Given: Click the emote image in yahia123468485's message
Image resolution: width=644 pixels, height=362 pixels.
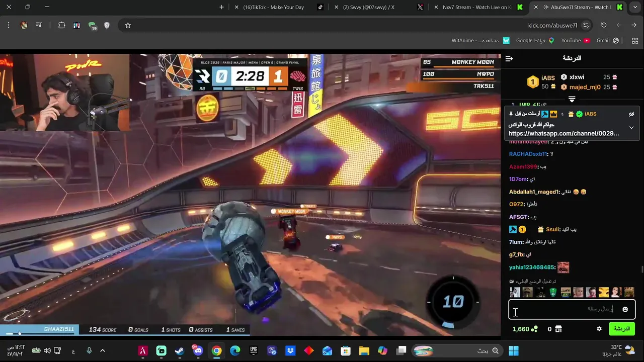Looking at the screenshot, I should tap(563, 267).
